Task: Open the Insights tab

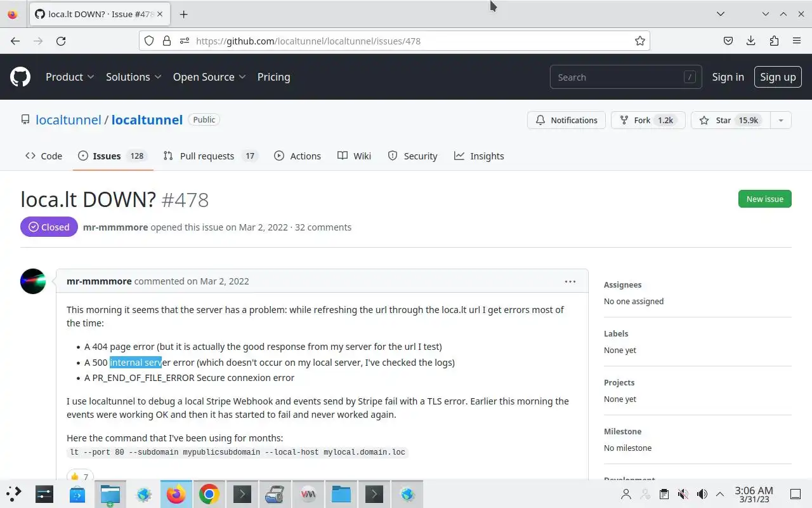Action: coord(479,156)
